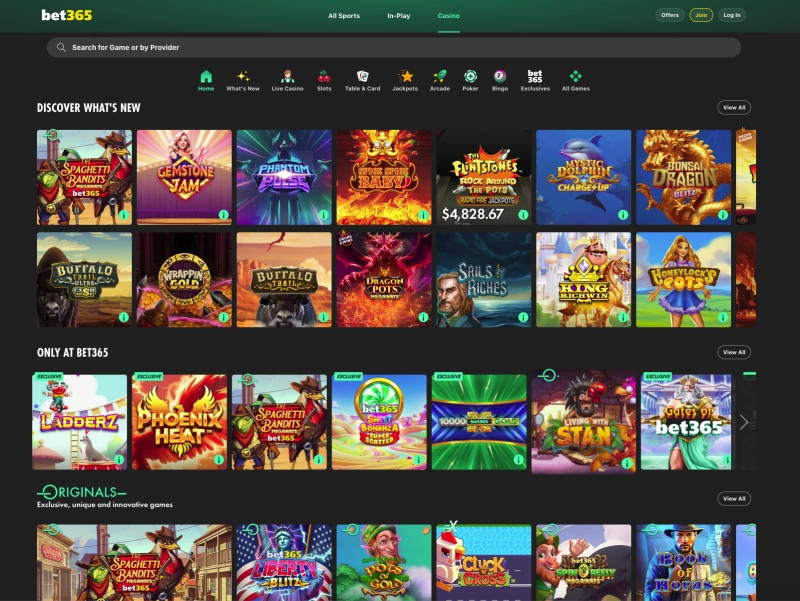Click the Join button

point(701,15)
